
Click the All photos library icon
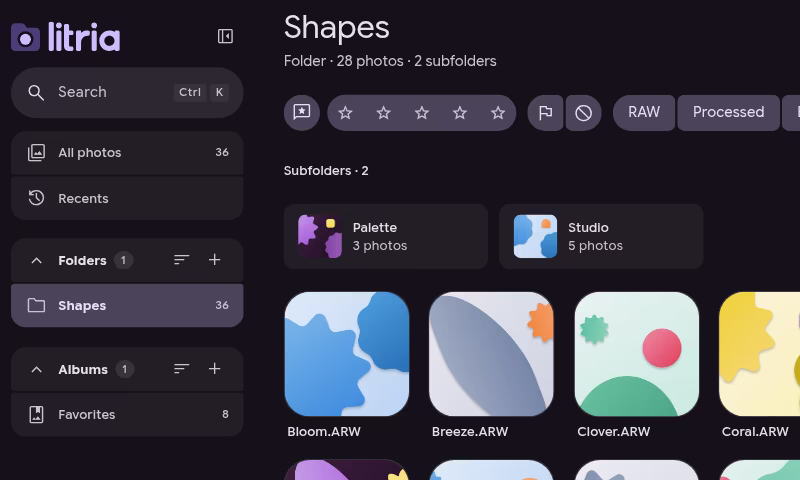36,153
